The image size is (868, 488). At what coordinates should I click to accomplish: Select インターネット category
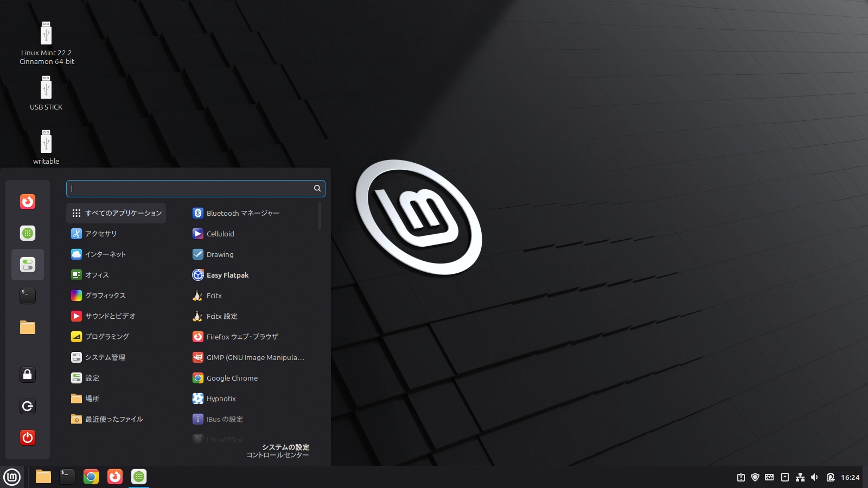pos(116,254)
